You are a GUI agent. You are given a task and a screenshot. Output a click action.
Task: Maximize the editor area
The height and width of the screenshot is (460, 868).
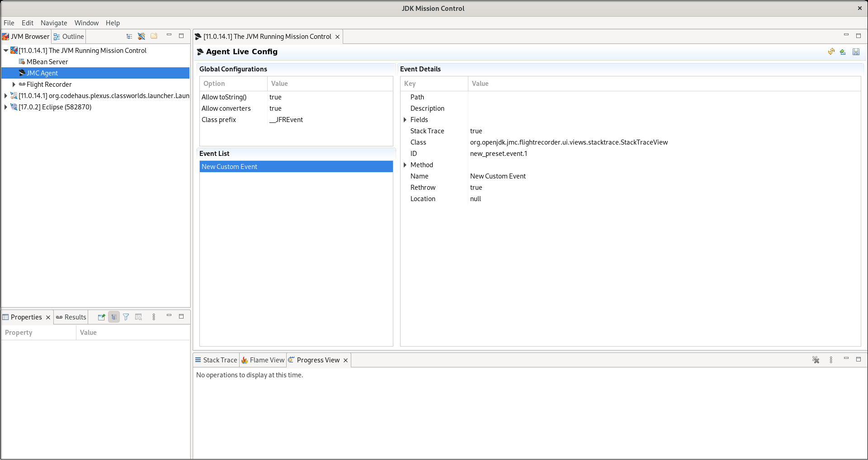click(x=859, y=36)
